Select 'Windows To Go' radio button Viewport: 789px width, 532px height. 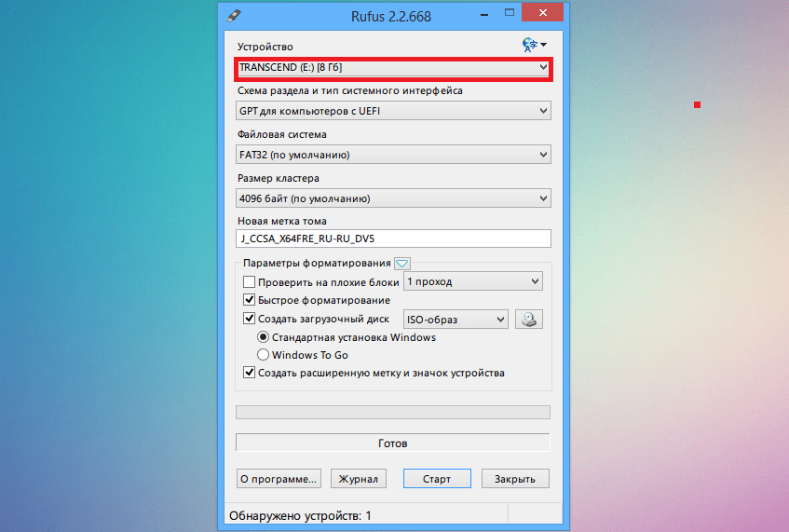[264, 355]
